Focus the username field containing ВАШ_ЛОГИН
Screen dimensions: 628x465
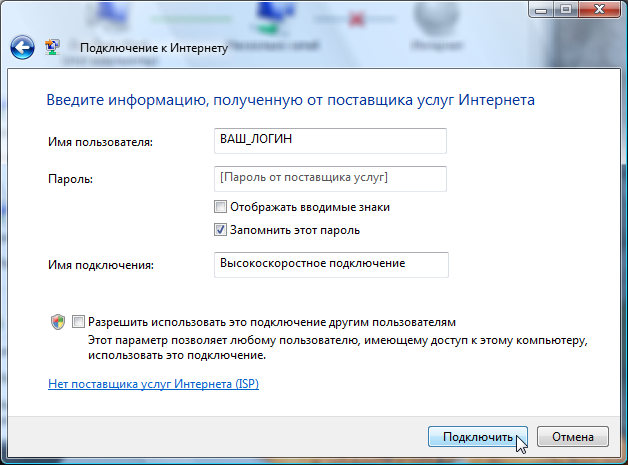coord(331,141)
